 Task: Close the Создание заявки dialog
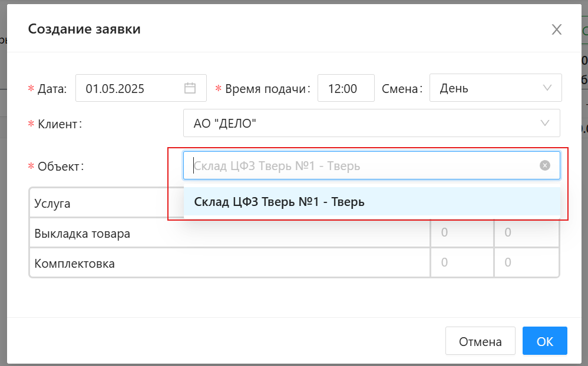(x=556, y=29)
